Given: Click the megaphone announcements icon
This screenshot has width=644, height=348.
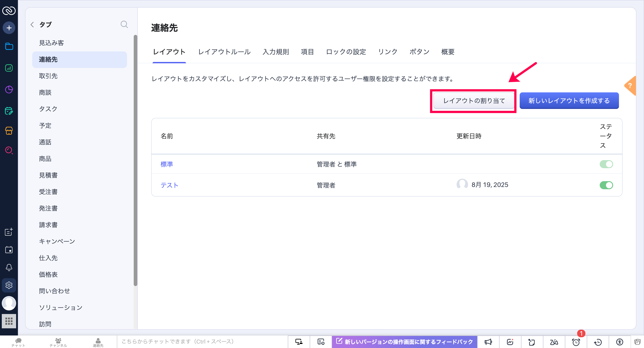Looking at the screenshot, I should (x=488, y=342).
